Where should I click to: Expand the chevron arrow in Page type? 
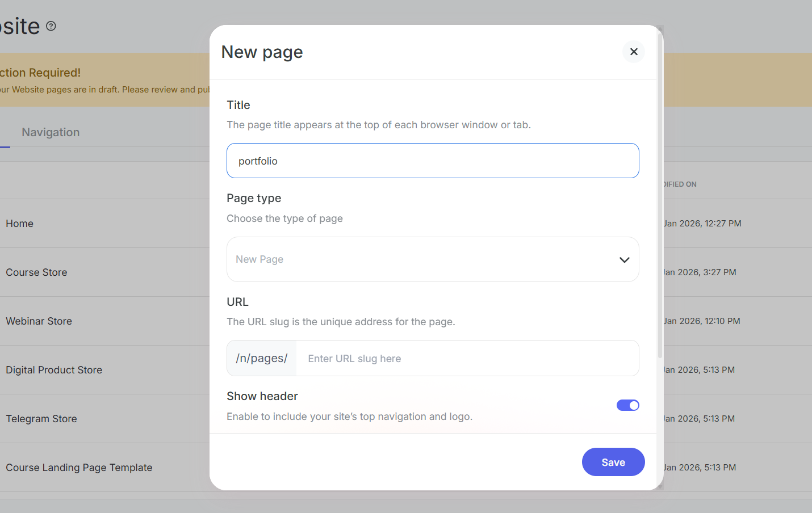(x=624, y=260)
